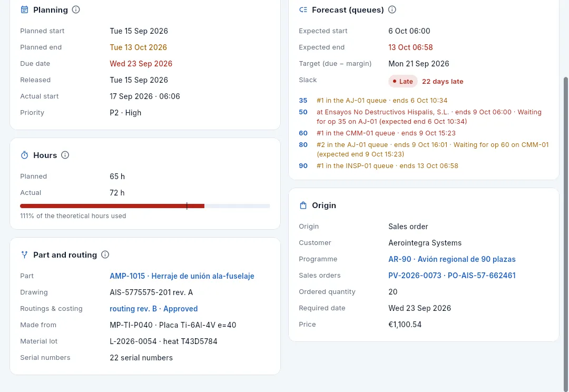Select actual start '17 Sep 2026 · 06:06'
This screenshot has width=569, height=392.
pyautogui.click(x=145, y=96)
